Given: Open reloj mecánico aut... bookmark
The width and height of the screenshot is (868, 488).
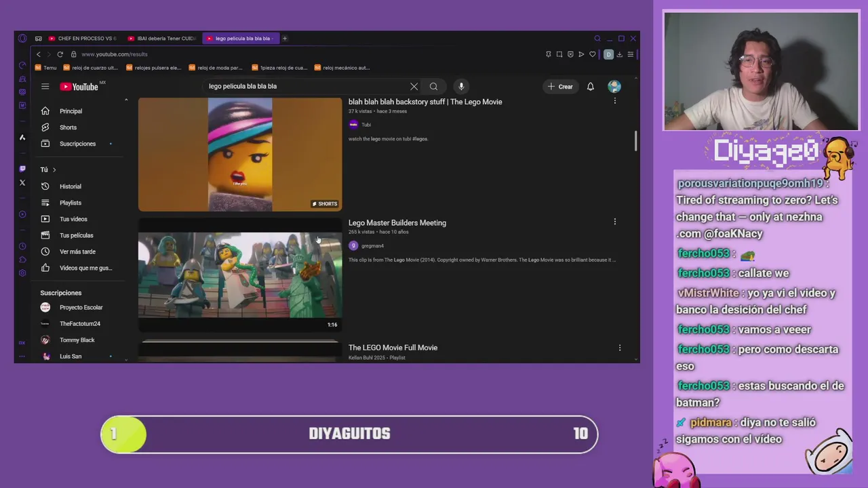Looking at the screenshot, I should coord(342,68).
